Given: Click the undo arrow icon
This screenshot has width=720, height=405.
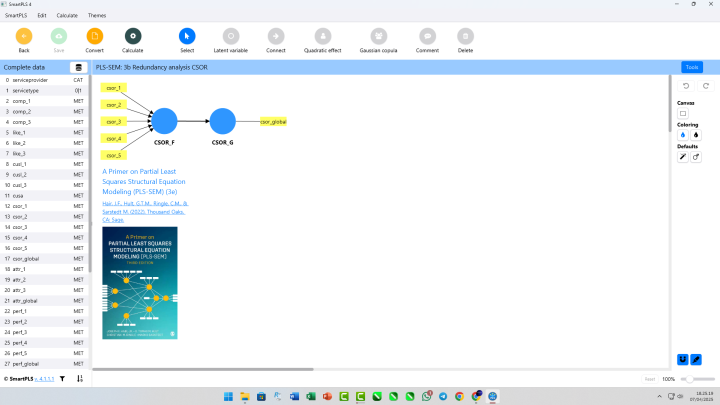Looking at the screenshot, I should [686, 86].
